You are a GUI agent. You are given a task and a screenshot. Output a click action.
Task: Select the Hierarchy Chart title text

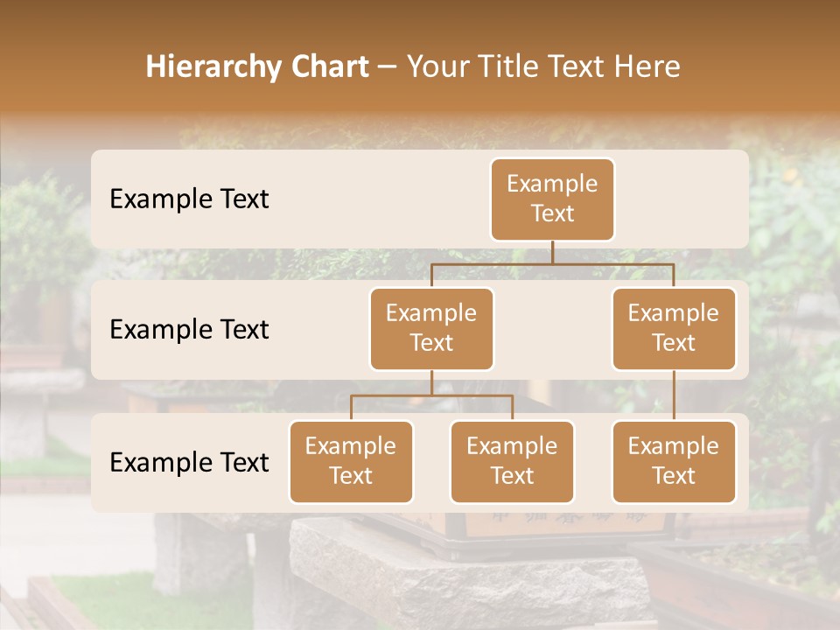pyautogui.click(x=257, y=66)
